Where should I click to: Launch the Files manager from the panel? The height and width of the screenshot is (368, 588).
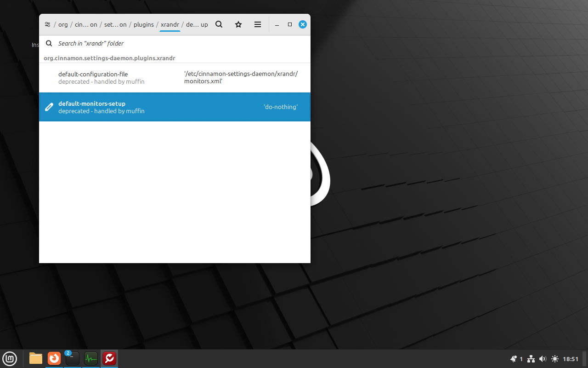click(x=36, y=358)
